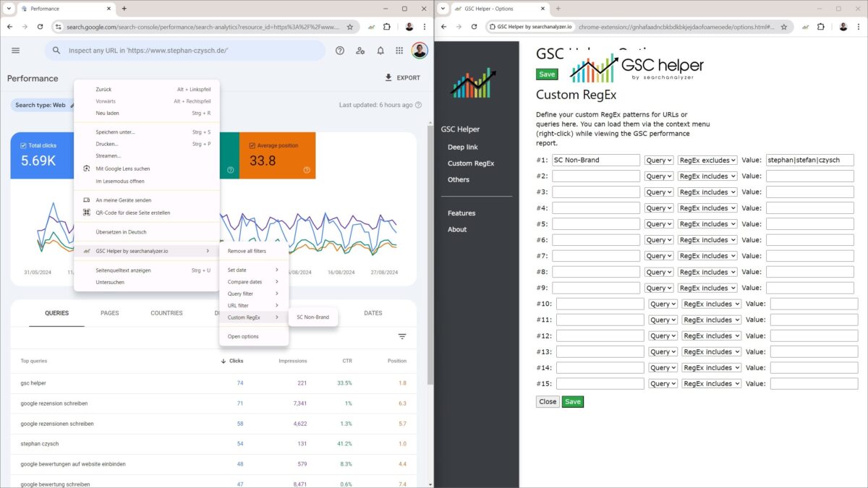Open the Query dropdown in row #3
The width and height of the screenshot is (868, 488).
[659, 192]
